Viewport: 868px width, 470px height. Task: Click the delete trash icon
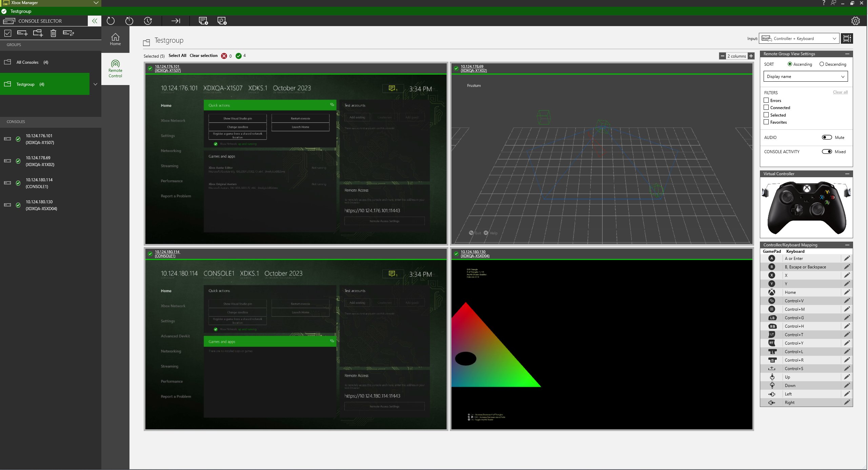coord(53,33)
